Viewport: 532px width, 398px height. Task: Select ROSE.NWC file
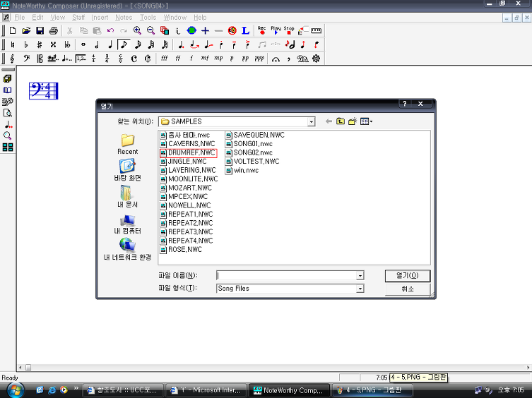click(181, 250)
